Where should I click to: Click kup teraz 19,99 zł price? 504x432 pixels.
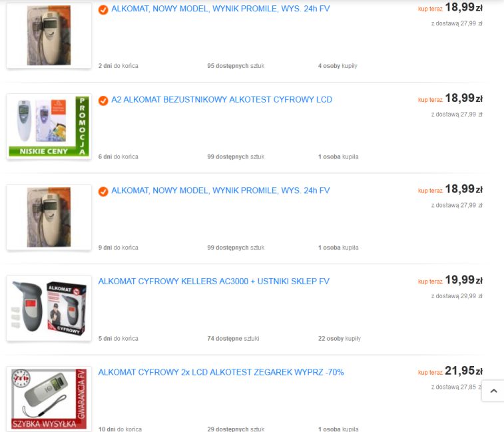click(x=450, y=280)
